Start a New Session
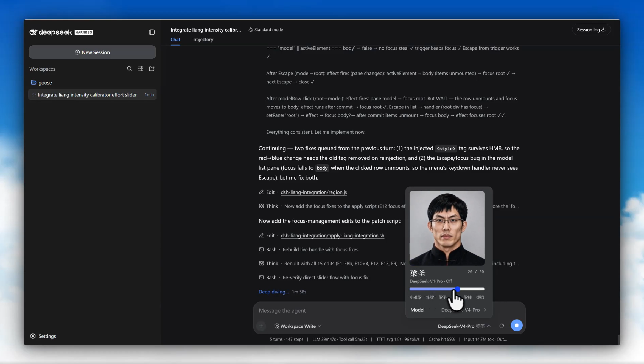 coord(92,52)
